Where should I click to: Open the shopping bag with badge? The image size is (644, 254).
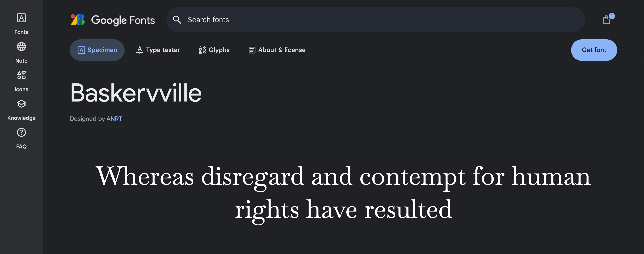[606, 20]
